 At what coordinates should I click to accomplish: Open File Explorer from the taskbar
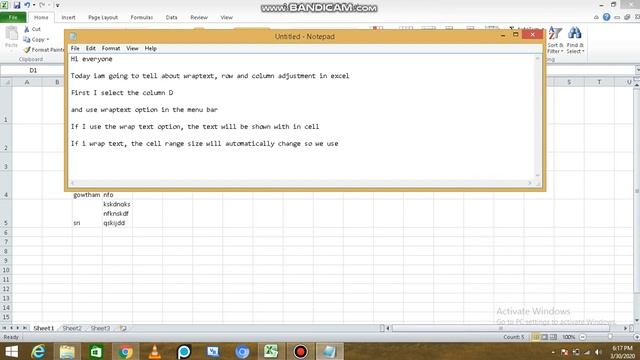67,351
